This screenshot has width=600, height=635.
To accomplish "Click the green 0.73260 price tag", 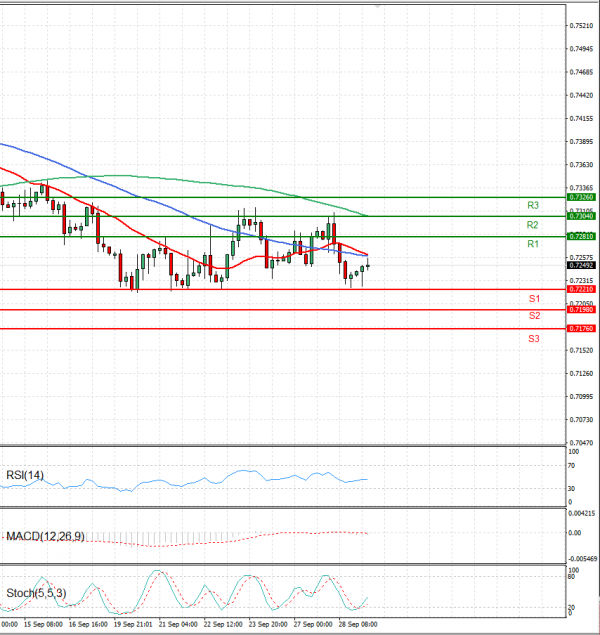I will 581,198.
